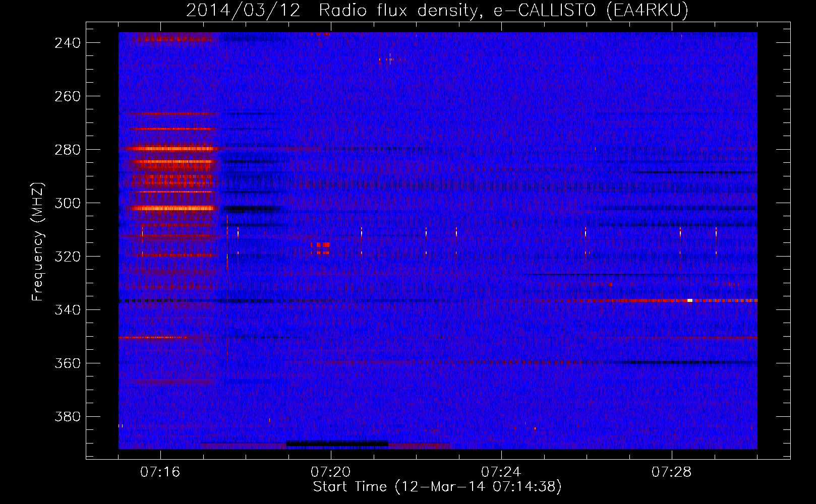This screenshot has width=816, height=504.
Task: Click the 07:20 time tick label
Action: click(x=330, y=472)
